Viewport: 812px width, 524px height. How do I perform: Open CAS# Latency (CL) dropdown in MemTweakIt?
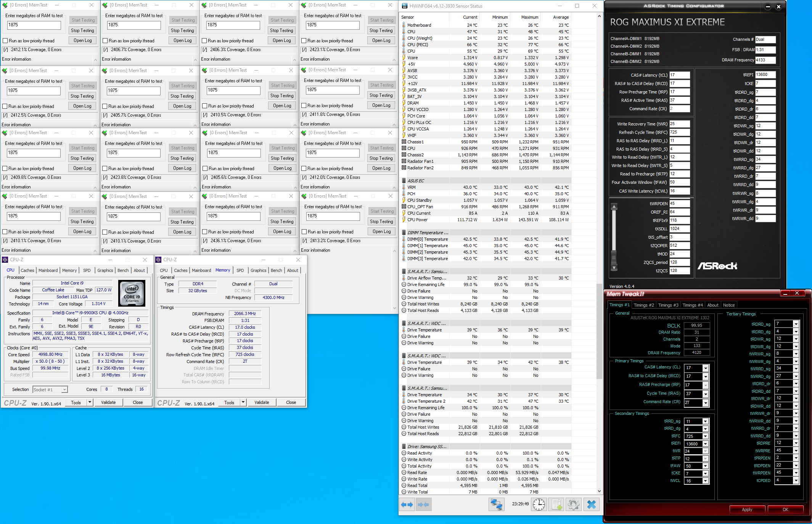click(x=706, y=368)
